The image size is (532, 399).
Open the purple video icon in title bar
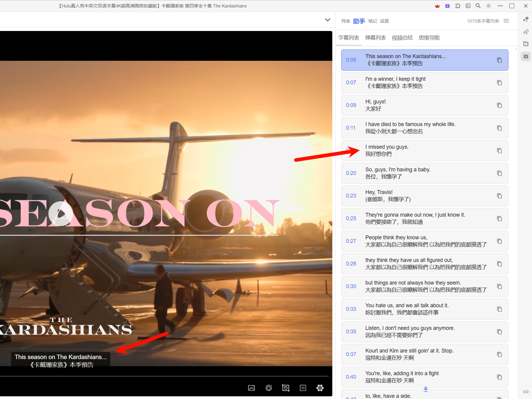point(447,6)
